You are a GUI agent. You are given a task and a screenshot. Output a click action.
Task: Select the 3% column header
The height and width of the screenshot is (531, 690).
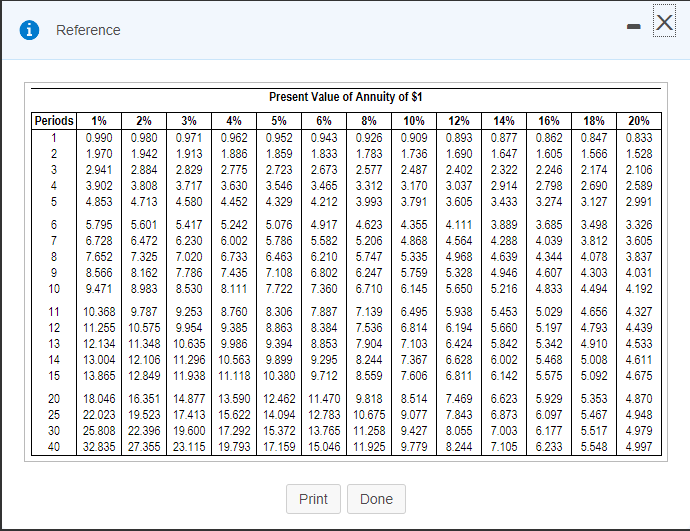[x=189, y=121]
